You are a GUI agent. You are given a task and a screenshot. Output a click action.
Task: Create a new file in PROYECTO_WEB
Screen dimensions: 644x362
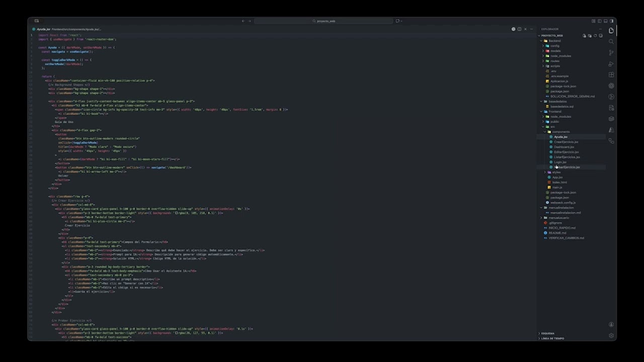click(584, 36)
